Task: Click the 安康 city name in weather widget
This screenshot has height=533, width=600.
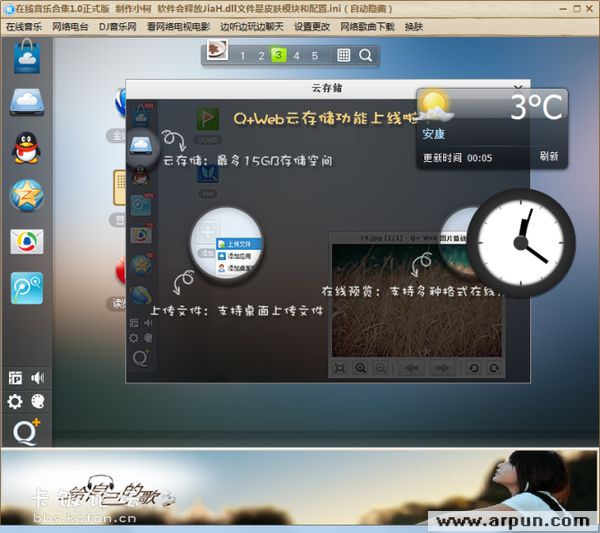Action: click(433, 134)
